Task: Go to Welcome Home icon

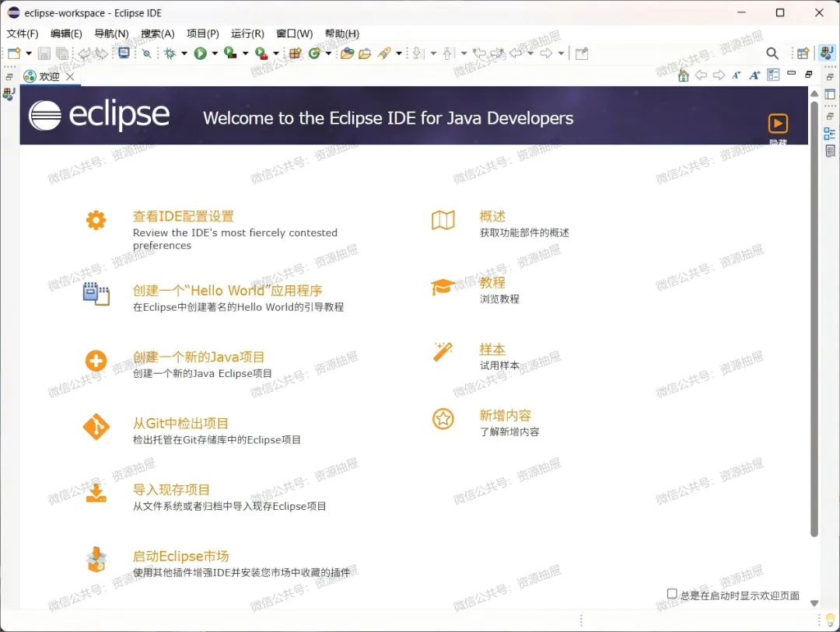Action: click(x=683, y=75)
